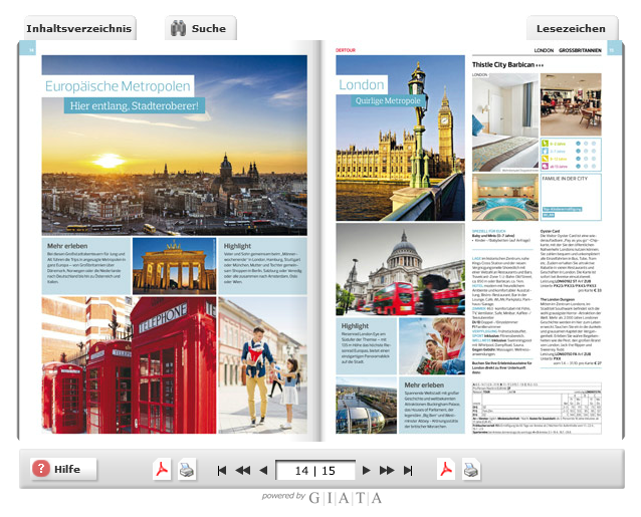Screen dimensions: 641x517
Task: Click the GROSSBRITANNIEN header text
Action: (x=580, y=50)
